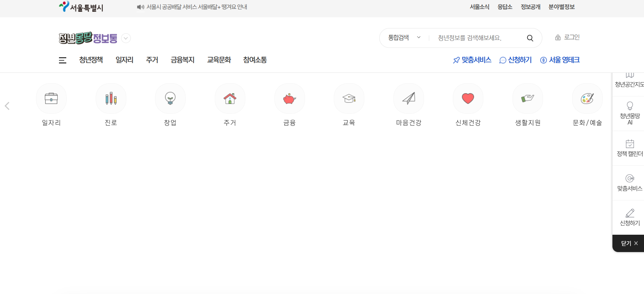This screenshot has width=644, height=294.
Task: Open 신청하기 pencil item in the side panel
Action: [x=628, y=218]
